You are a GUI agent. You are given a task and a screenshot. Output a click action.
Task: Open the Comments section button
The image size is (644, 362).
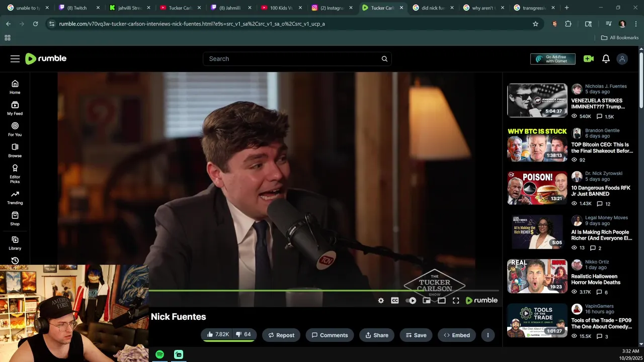pyautogui.click(x=330, y=335)
